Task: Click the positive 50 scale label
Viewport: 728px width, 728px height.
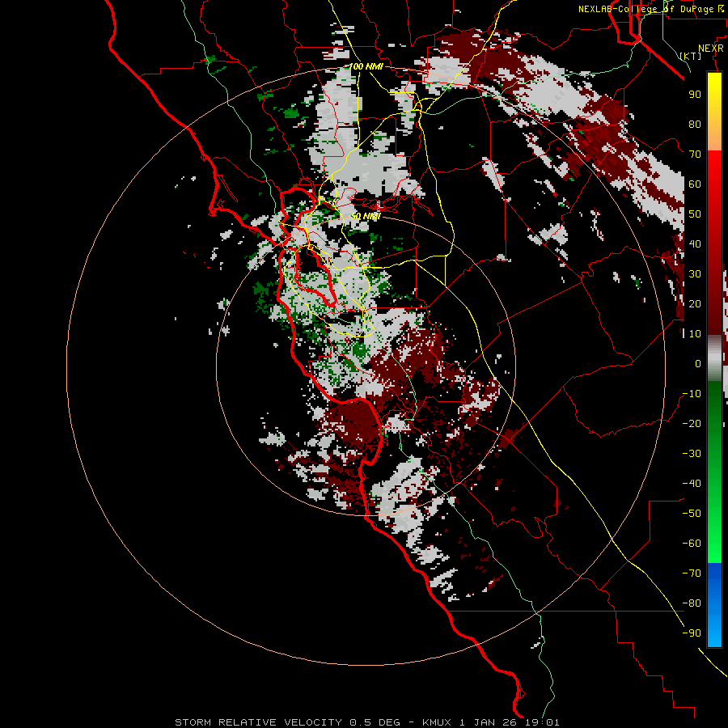Action: 695,214
